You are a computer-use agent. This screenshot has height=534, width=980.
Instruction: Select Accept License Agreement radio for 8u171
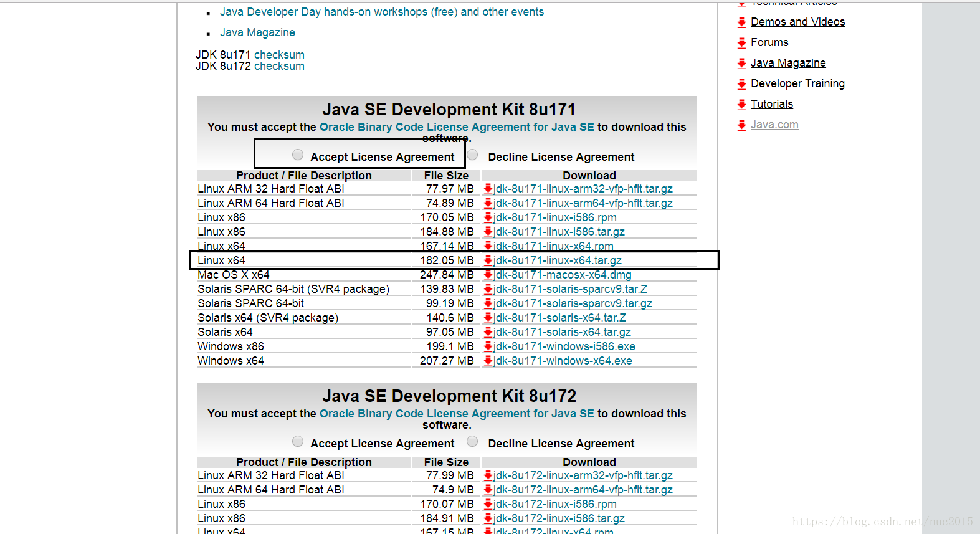coord(298,155)
